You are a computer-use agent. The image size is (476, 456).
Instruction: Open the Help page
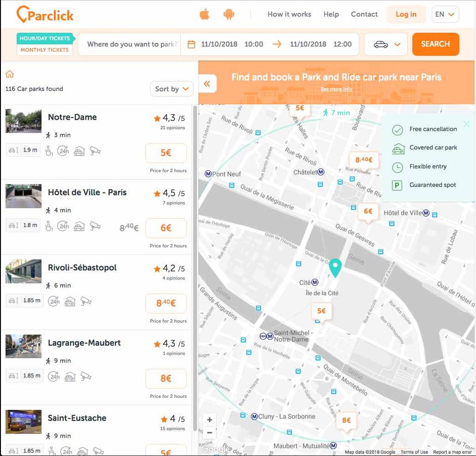pyautogui.click(x=331, y=14)
